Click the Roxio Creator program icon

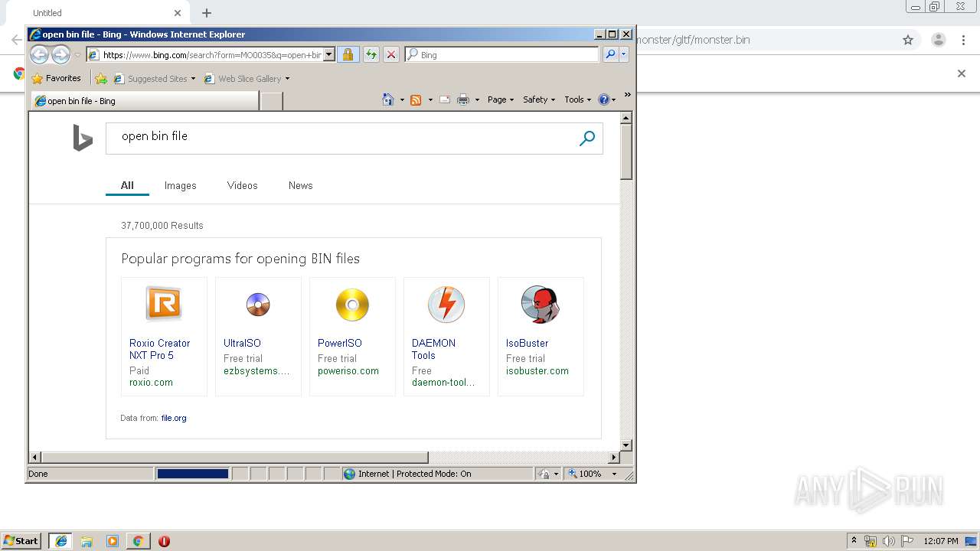(x=164, y=304)
